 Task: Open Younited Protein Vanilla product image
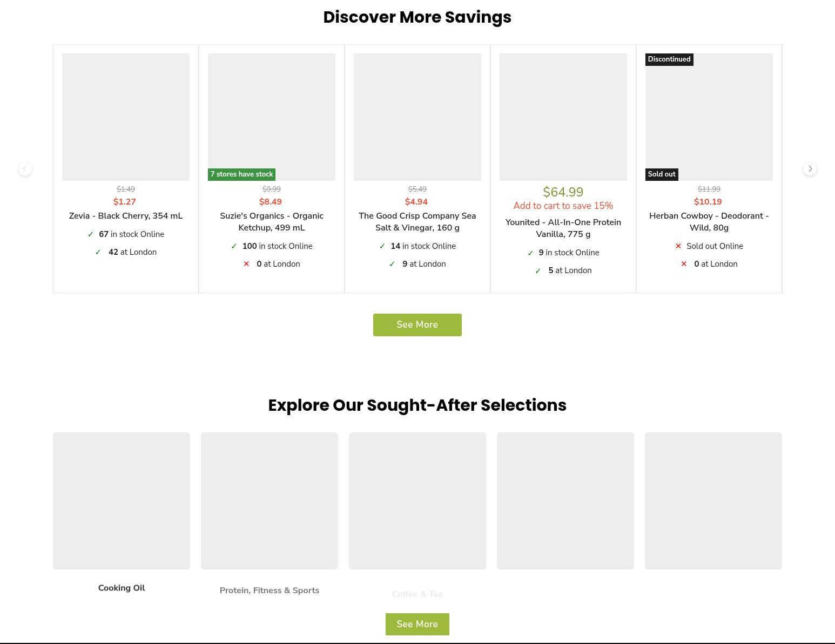[563, 117]
